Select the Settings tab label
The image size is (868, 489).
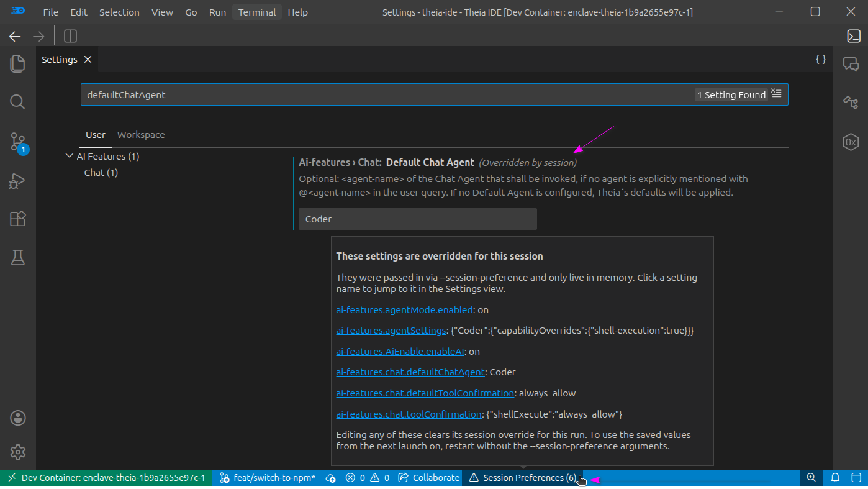[60, 60]
